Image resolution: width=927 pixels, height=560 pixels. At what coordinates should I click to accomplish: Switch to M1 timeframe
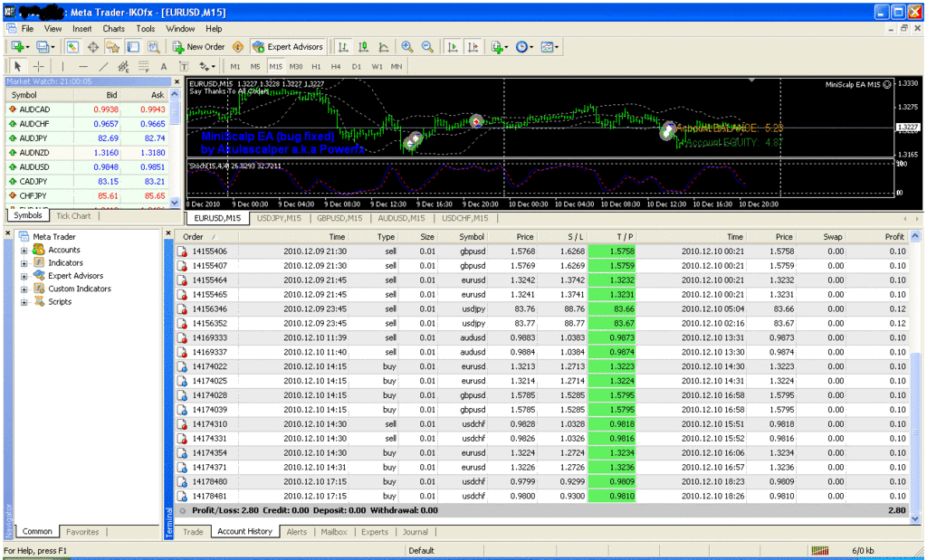[235, 67]
